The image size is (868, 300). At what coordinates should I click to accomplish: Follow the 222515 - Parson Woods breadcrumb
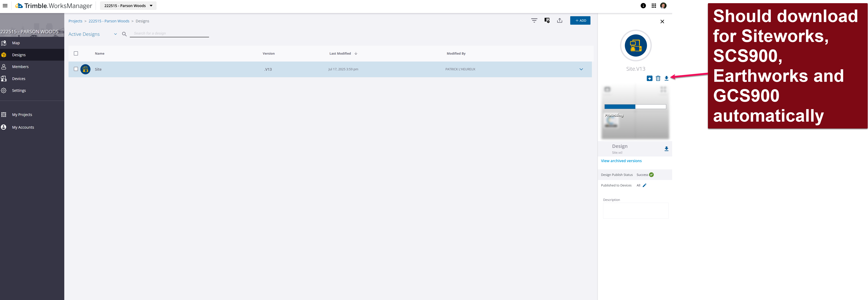pyautogui.click(x=109, y=21)
